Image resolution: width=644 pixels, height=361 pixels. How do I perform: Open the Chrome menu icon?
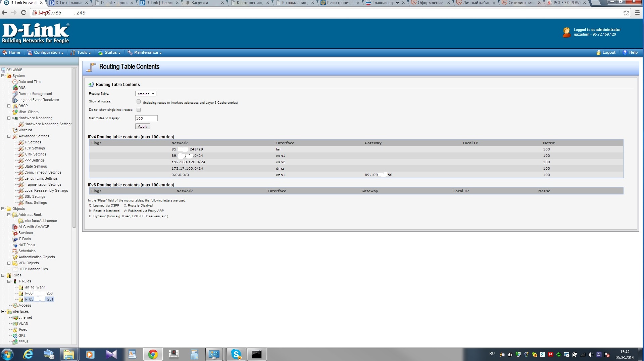(x=637, y=12)
